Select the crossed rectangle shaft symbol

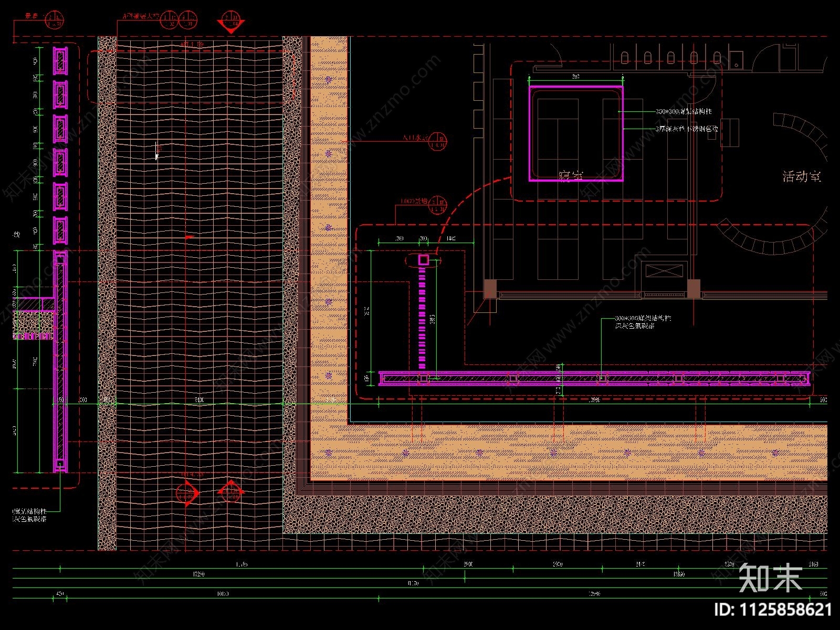tap(664, 271)
